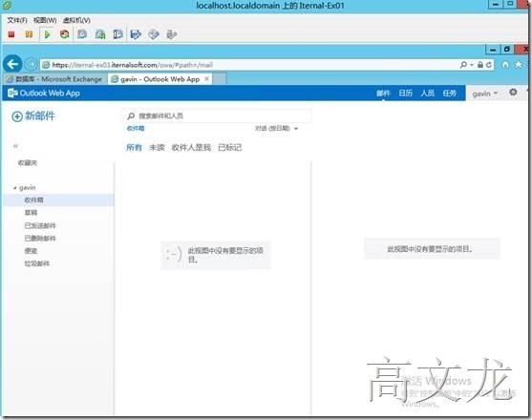Close the gavin Outlook Web App tab
532x420 pixels.
[x=206, y=79]
